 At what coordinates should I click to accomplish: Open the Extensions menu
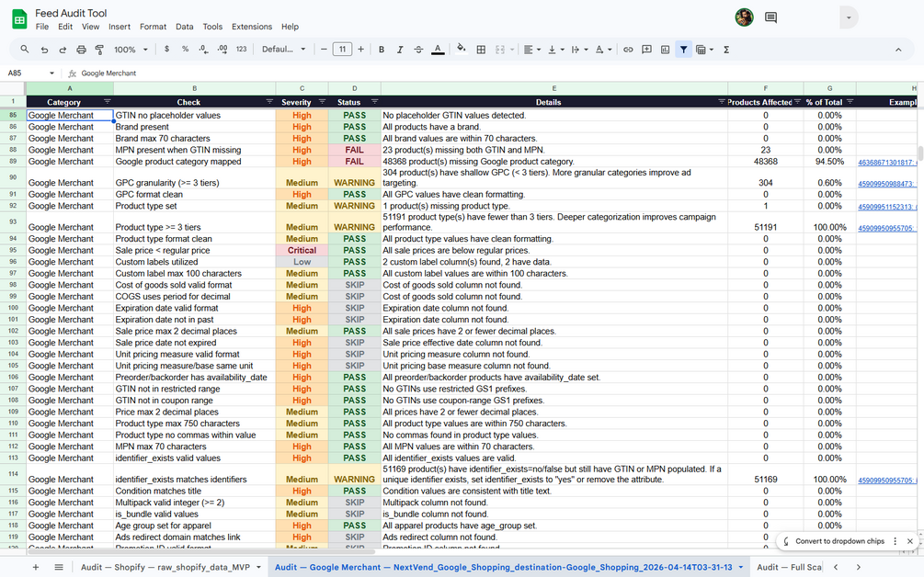coord(252,27)
